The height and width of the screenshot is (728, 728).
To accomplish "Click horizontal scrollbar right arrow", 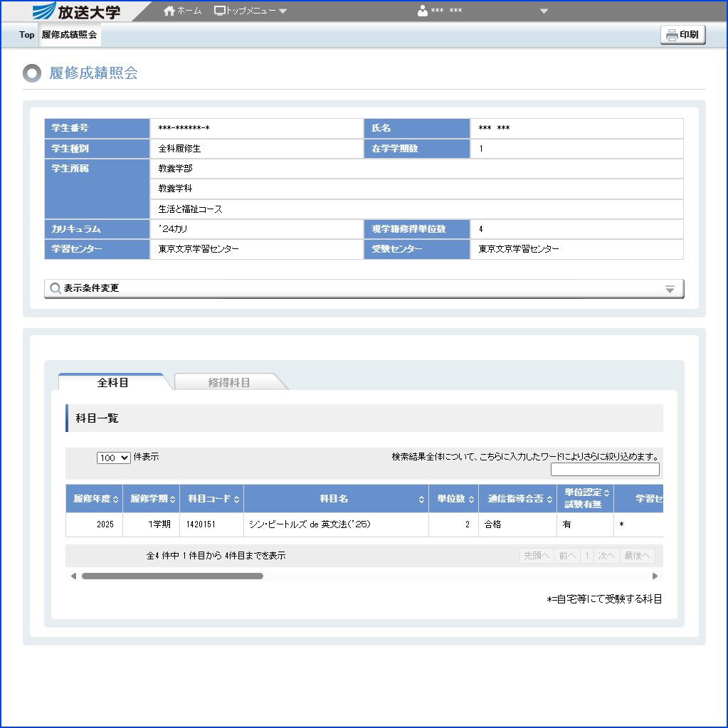I will (x=655, y=576).
